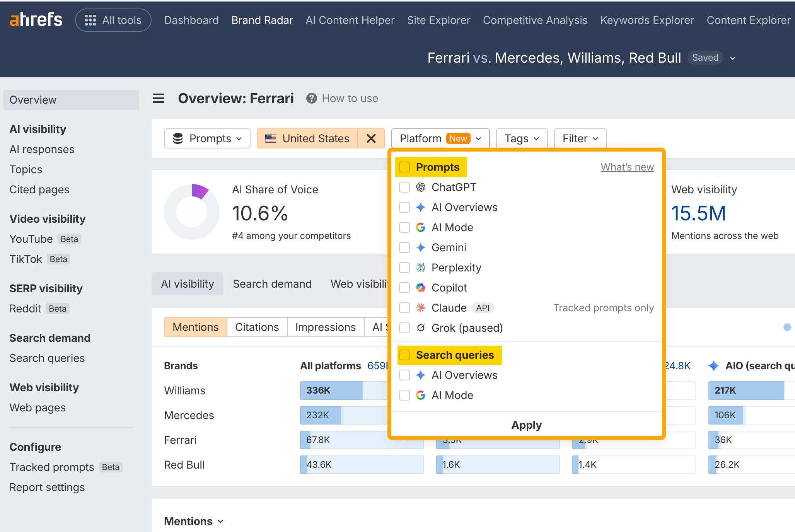Click the Prompts database stack icon
795x532 pixels.
[x=178, y=138]
